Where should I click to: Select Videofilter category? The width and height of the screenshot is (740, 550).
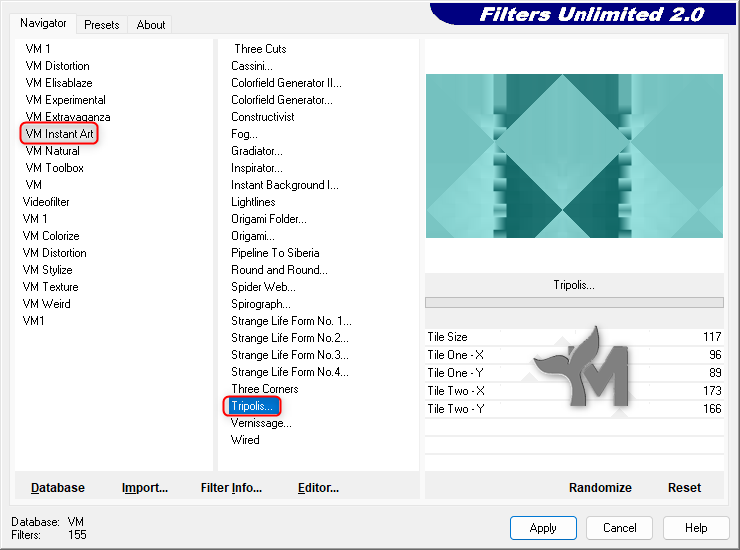pos(46,202)
